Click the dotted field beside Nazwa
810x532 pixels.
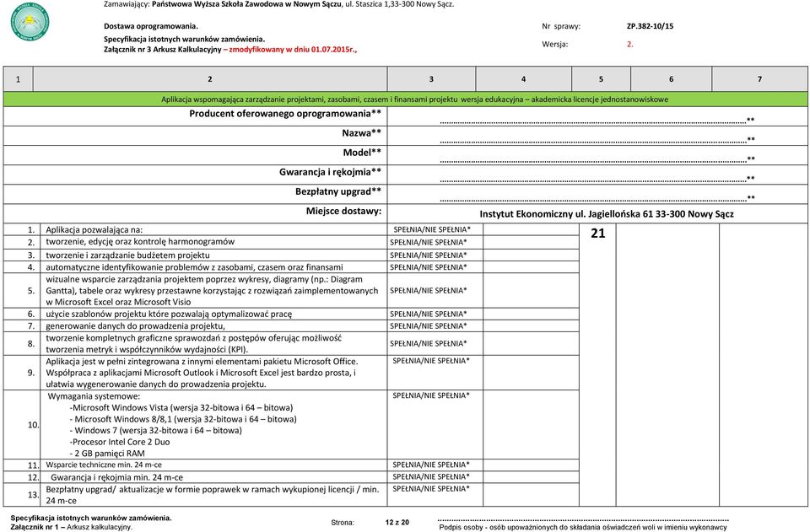pyautogui.click(x=597, y=140)
